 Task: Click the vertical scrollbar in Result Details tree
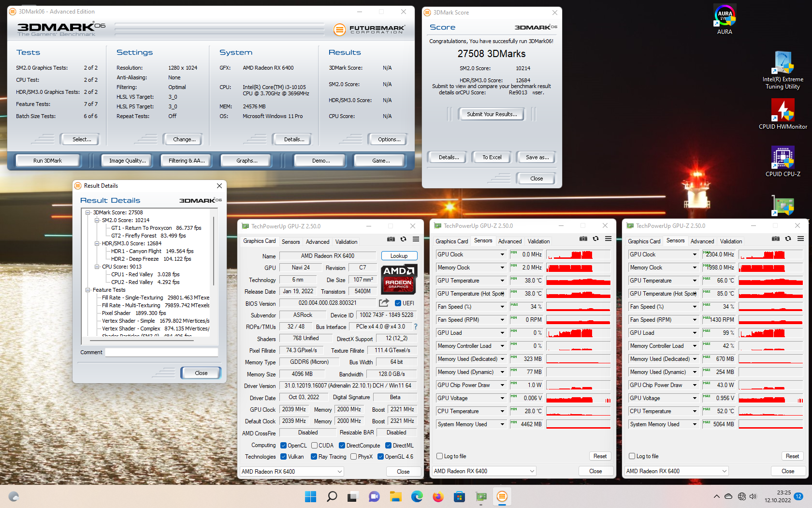(214, 251)
